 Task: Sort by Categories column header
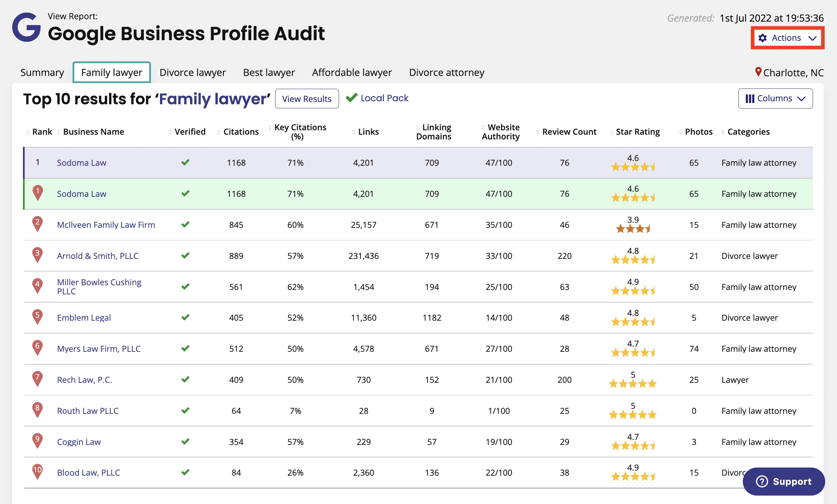point(746,132)
